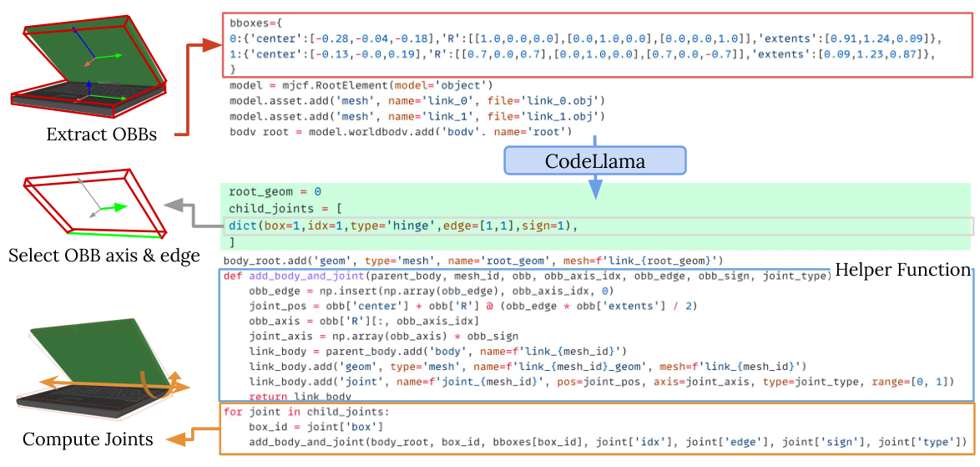980x467 pixels.
Task: Click the "joint_pos = obb['center']" line
Action: (x=473, y=307)
